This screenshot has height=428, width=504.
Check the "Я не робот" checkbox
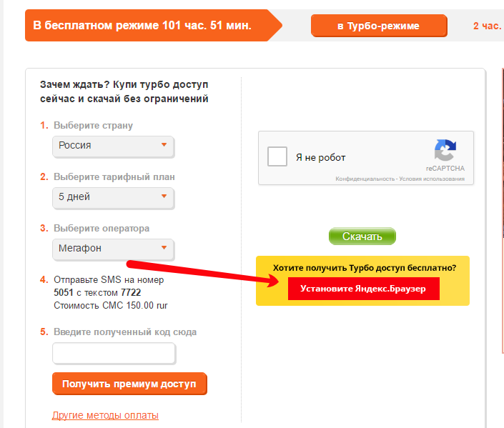(277, 157)
